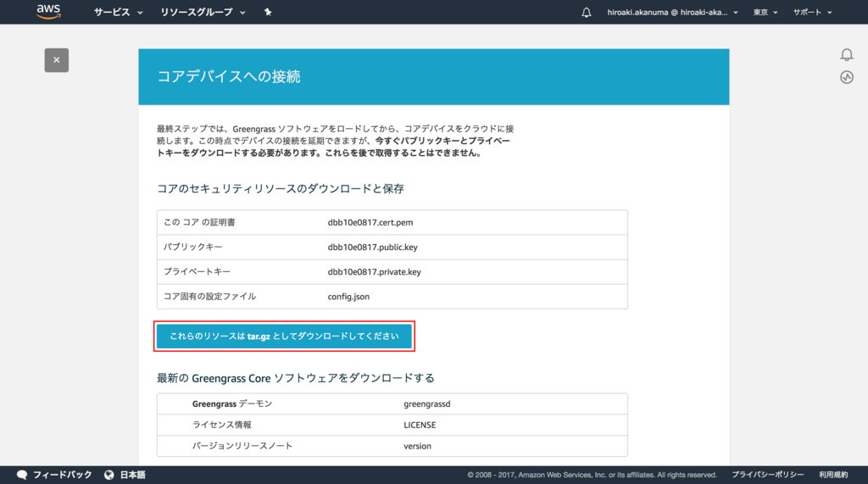This screenshot has width=868, height=484.
Task: Select the version value
Action: pyautogui.click(x=417, y=446)
